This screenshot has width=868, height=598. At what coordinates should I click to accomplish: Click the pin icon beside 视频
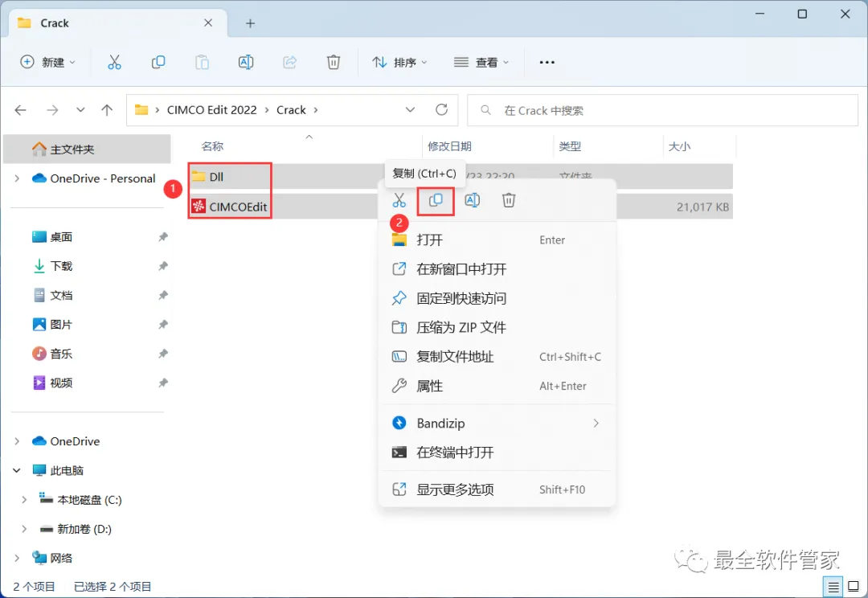[x=162, y=383]
